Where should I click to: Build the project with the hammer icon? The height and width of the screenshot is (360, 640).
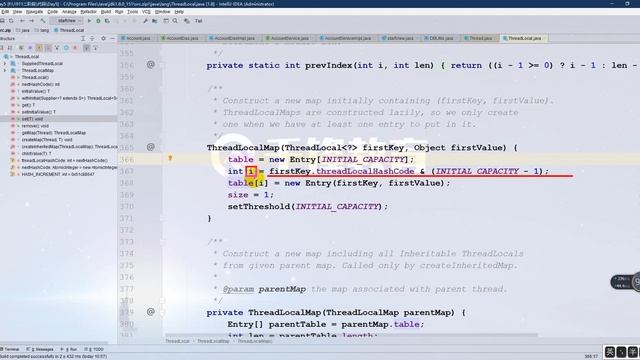pyautogui.click(x=42, y=20)
